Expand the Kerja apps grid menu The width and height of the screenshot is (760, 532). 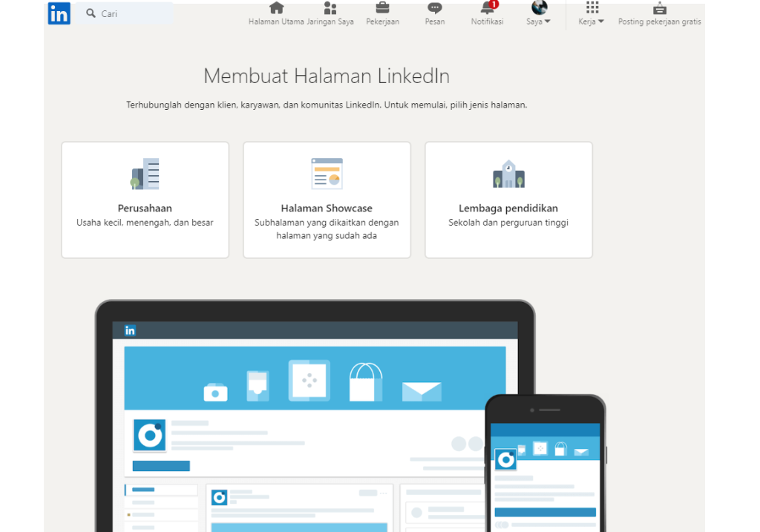592,13
